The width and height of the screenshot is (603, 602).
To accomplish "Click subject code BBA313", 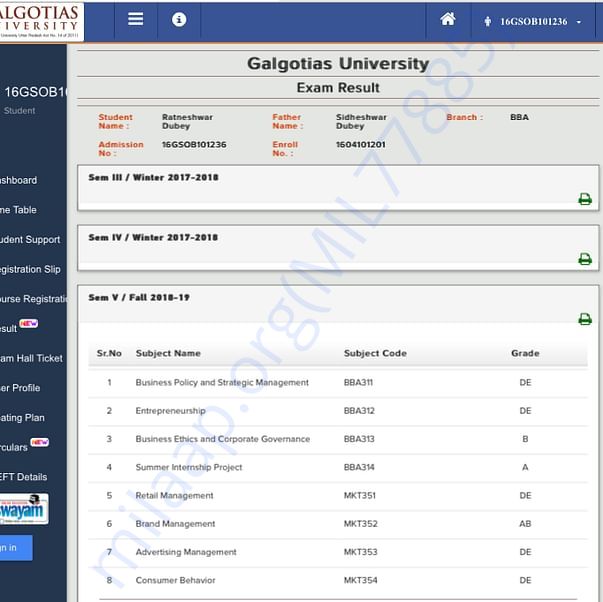I will [359, 439].
